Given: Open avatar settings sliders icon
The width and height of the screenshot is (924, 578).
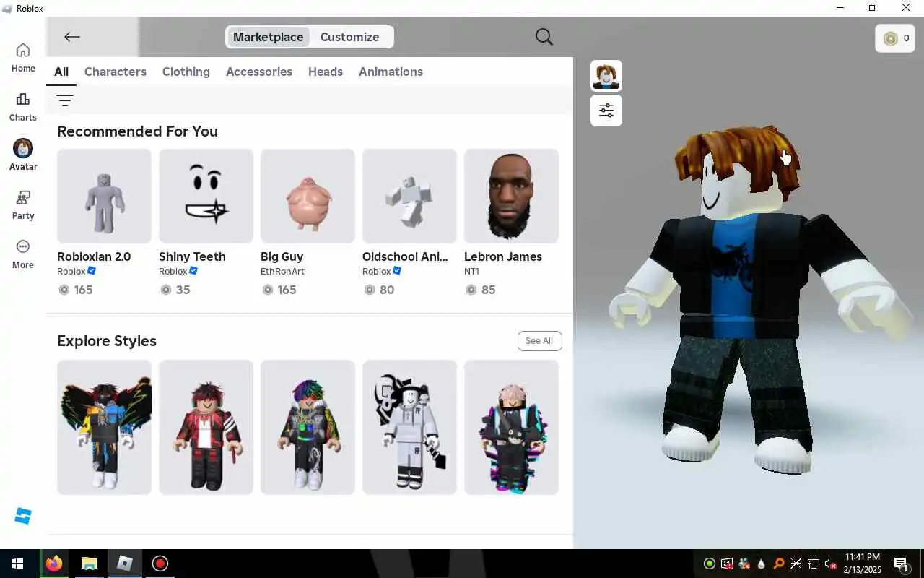Looking at the screenshot, I should pyautogui.click(x=606, y=111).
